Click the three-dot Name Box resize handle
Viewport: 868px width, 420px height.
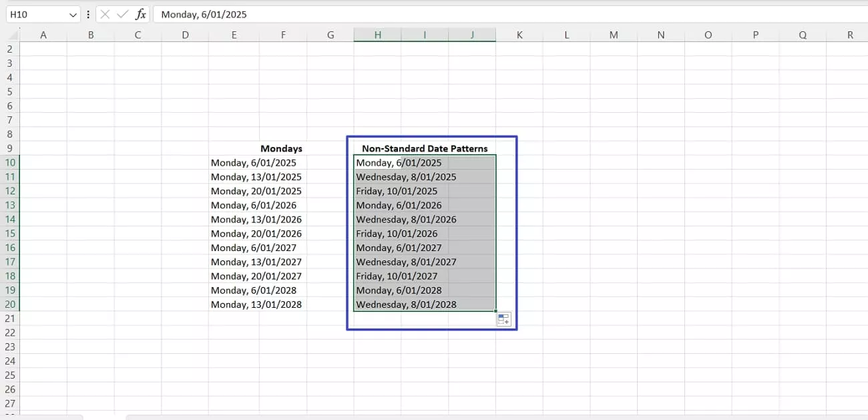[88, 14]
